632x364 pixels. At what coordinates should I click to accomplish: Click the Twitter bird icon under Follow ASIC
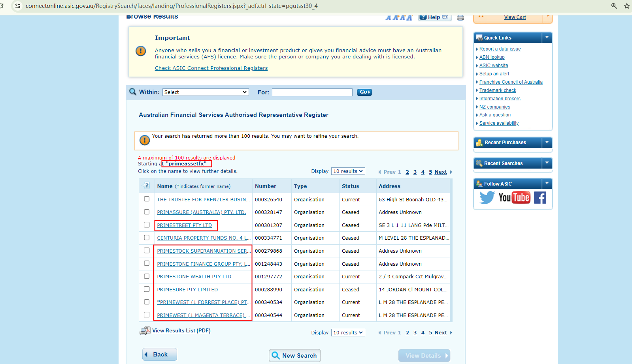point(487,197)
